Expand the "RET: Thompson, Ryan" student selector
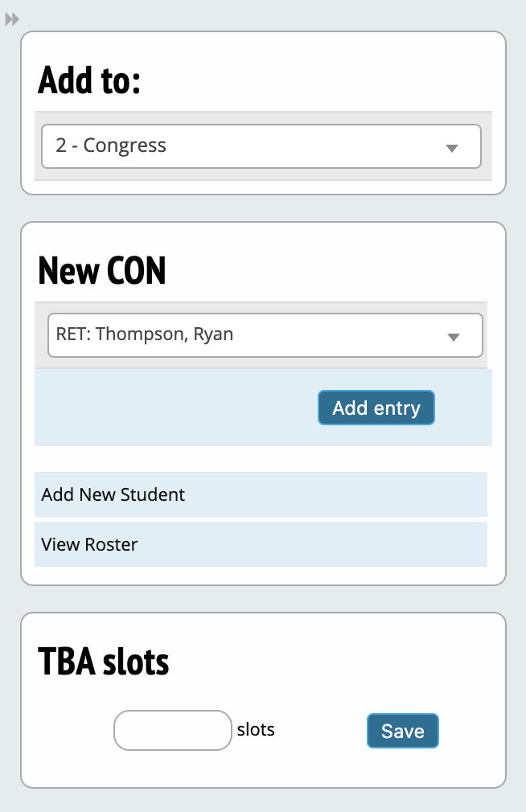The width and height of the screenshot is (526, 812). pos(265,334)
